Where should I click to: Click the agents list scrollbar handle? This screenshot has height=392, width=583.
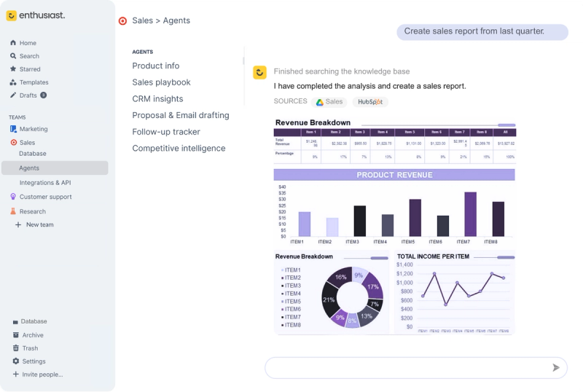click(x=243, y=60)
